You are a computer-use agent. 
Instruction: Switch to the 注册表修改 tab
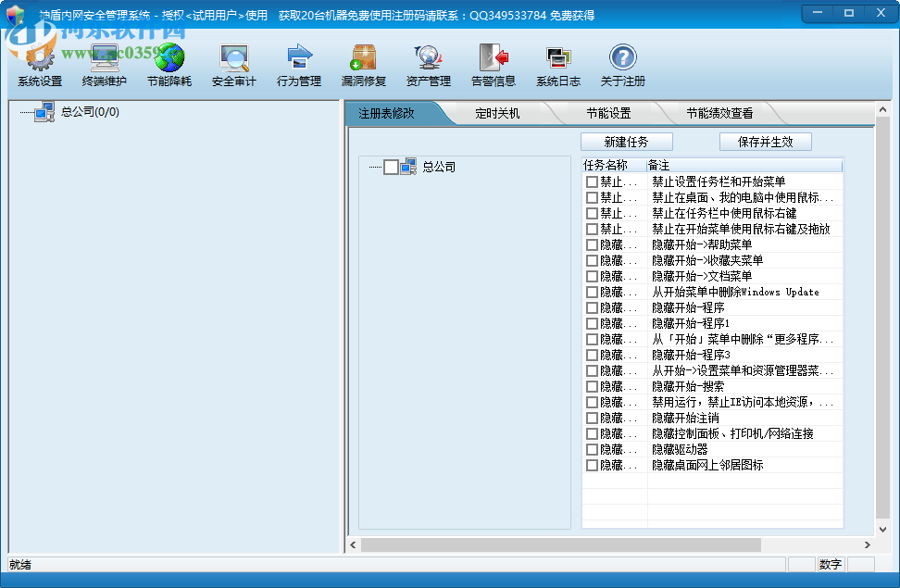pyautogui.click(x=386, y=114)
